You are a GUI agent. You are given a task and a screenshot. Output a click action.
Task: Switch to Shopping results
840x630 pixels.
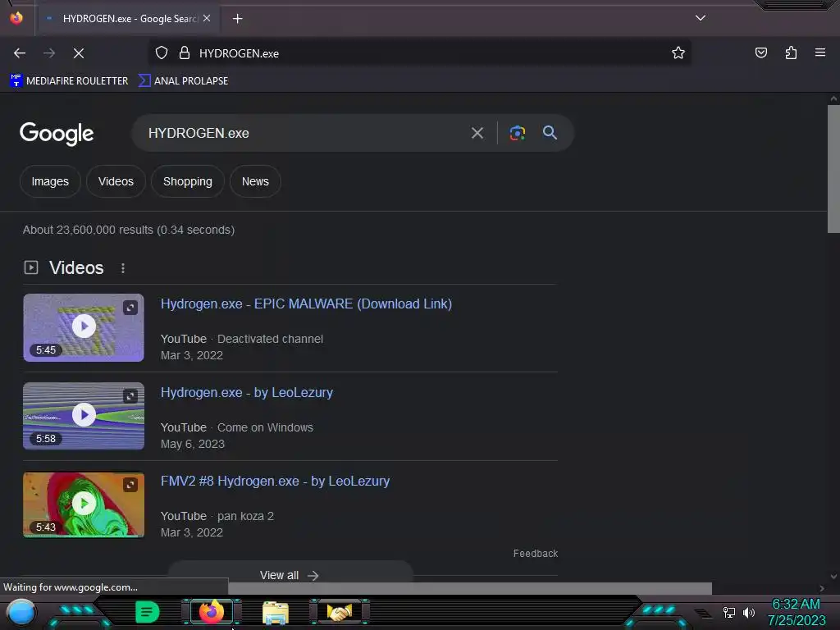pos(188,181)
